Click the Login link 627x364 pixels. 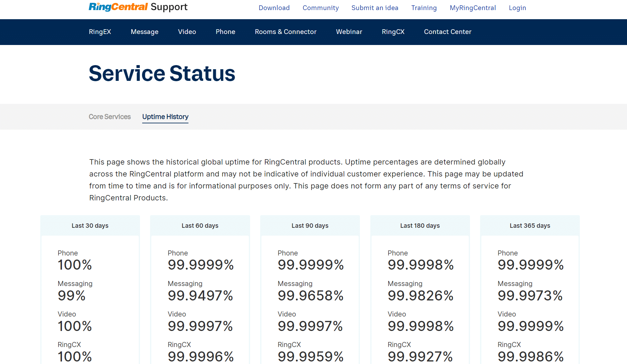(x=517, y=8)
